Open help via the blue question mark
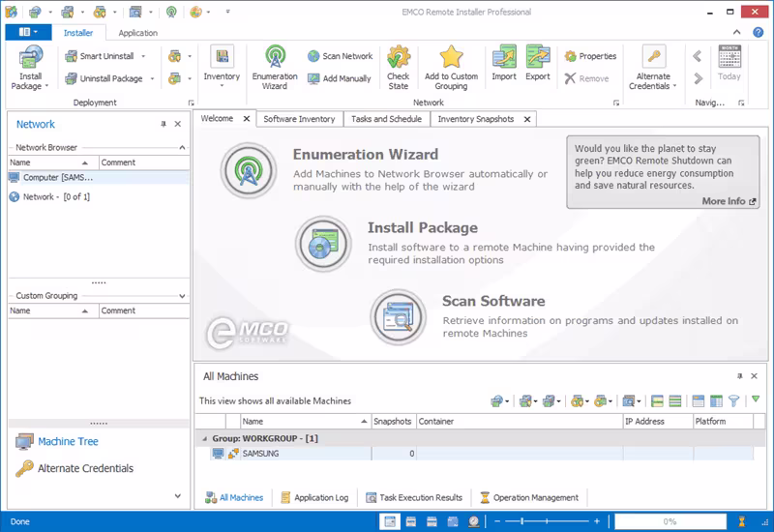Screen dimensions: 774x532 tap(758, 33)
